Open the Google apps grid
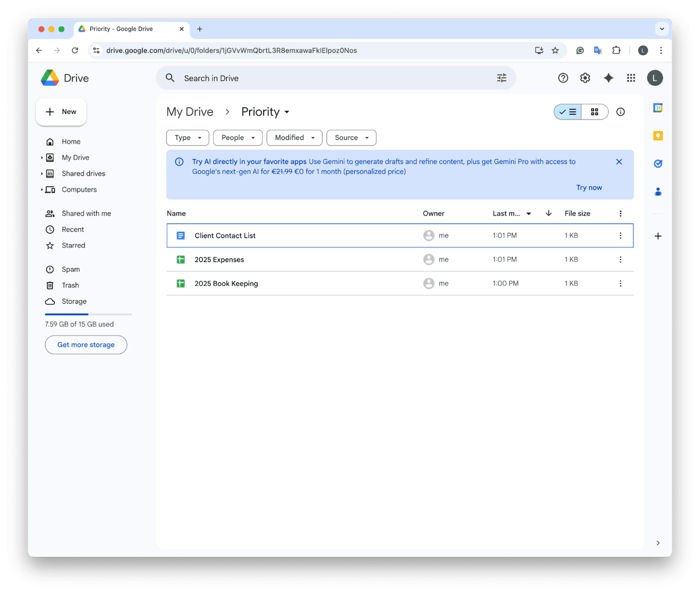 click(631, 77)
